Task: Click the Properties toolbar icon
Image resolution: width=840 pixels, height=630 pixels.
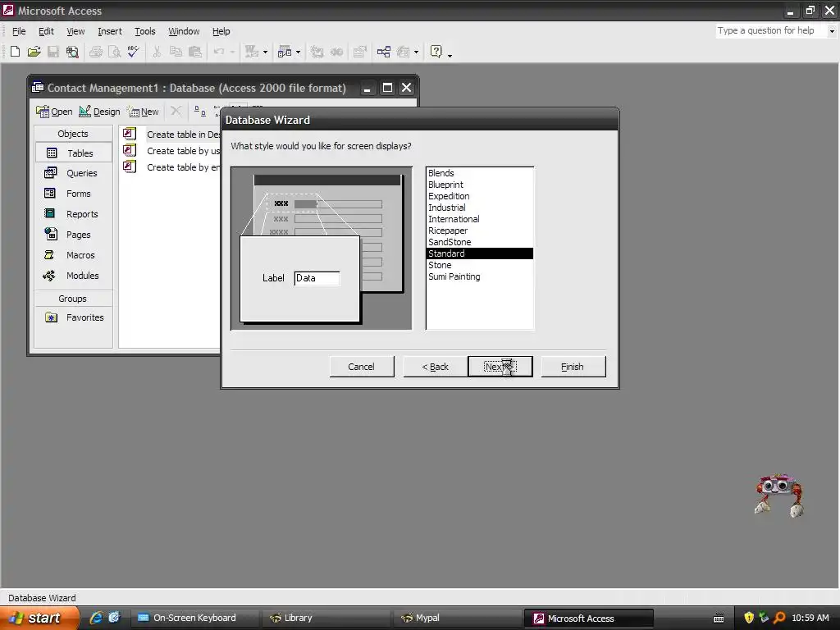Action: [359, 52]
